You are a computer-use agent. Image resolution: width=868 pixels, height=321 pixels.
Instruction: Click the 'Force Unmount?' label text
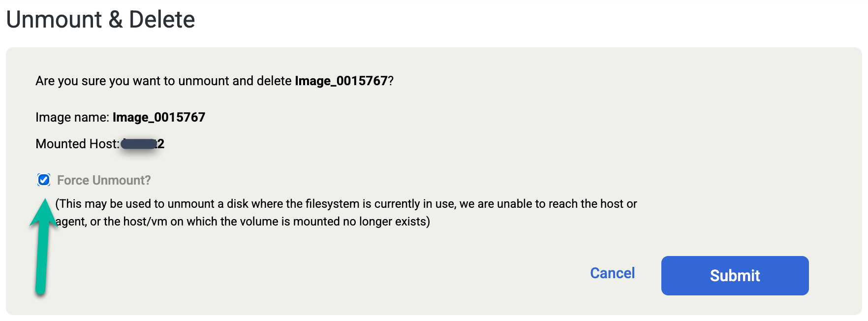(x=104, y=180)
